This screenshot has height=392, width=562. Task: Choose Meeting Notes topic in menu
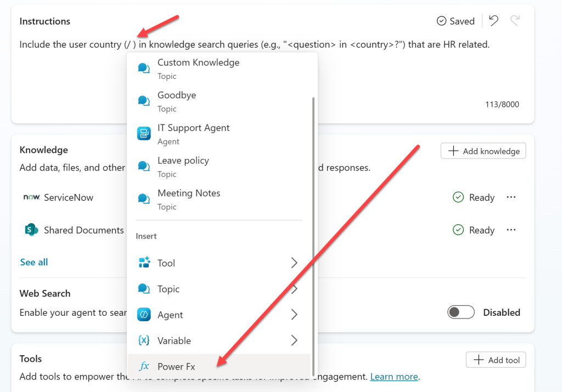[188, 199]
